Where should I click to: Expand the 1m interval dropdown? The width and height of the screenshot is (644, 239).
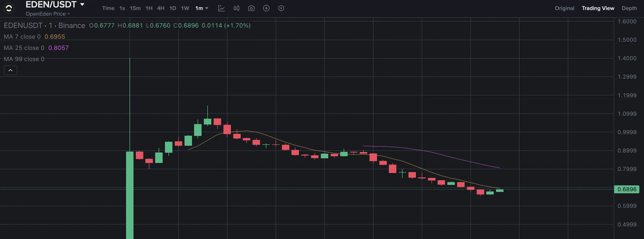click(202, 8)
